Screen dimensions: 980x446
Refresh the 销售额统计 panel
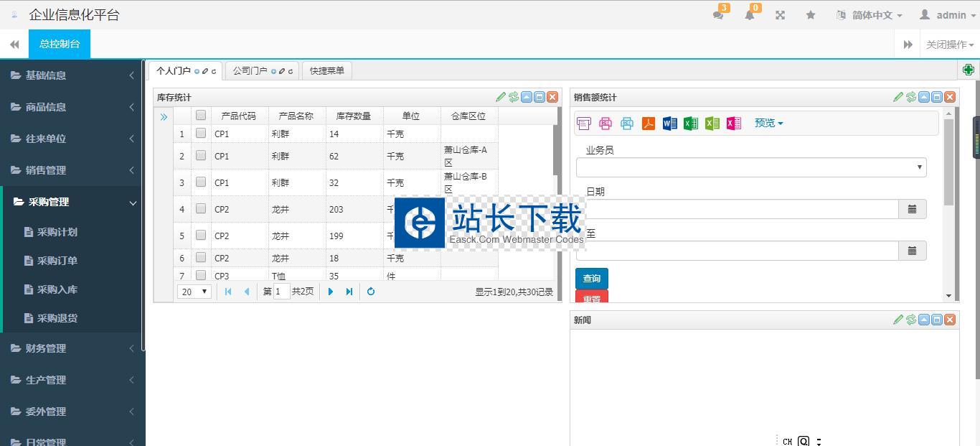coord(910,97)
